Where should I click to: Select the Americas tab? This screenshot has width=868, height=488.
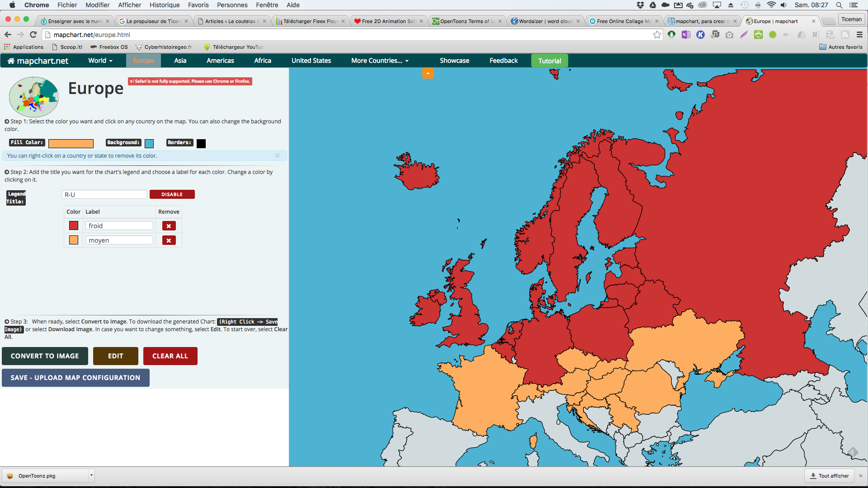coord(219,61)
